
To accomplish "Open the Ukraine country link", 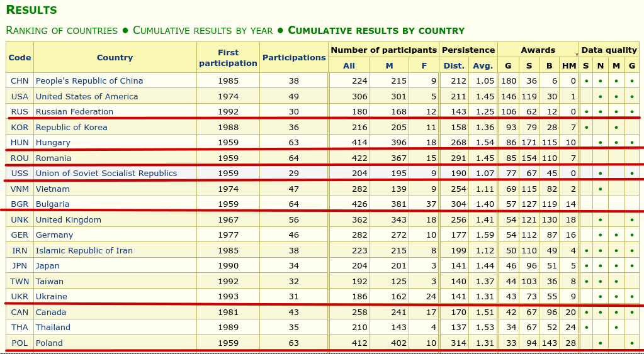I will pos(51,297).
